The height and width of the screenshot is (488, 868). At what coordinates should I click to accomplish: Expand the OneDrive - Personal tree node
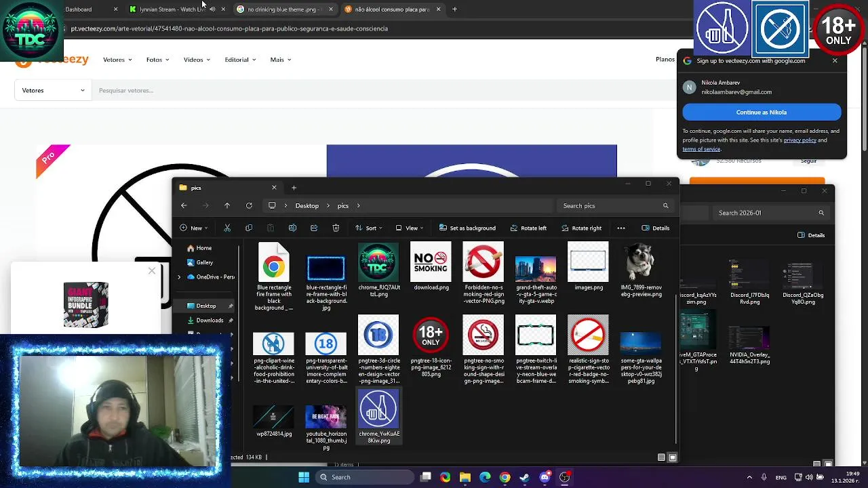tap(179, 277)
